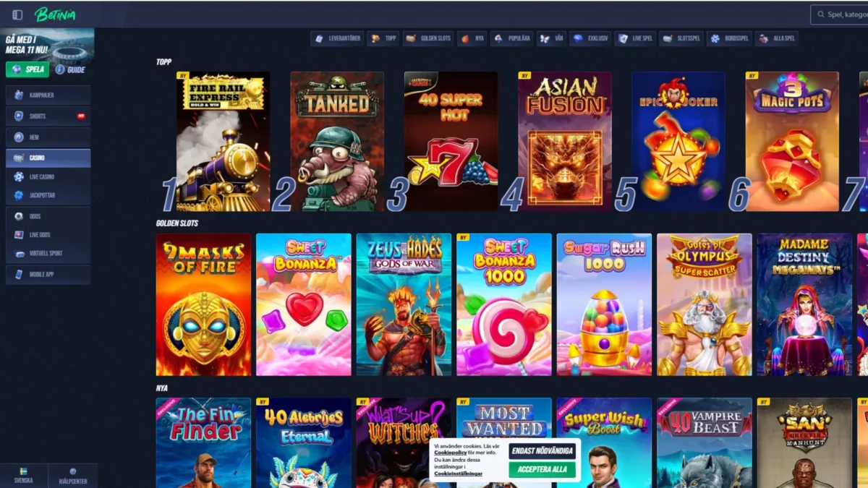
Task: Change language via the Svenska flag
Action: point(23,476)
